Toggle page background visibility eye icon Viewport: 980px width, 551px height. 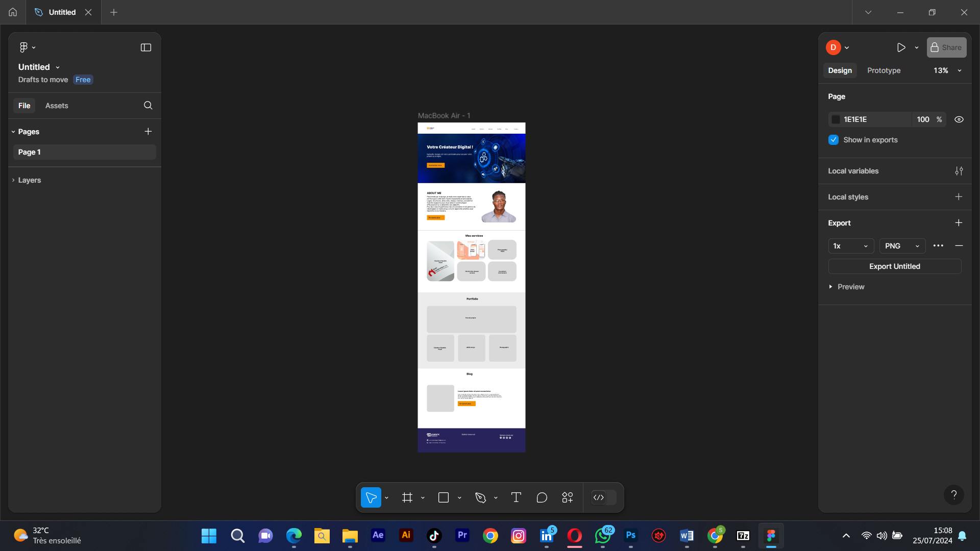point(959,119)
